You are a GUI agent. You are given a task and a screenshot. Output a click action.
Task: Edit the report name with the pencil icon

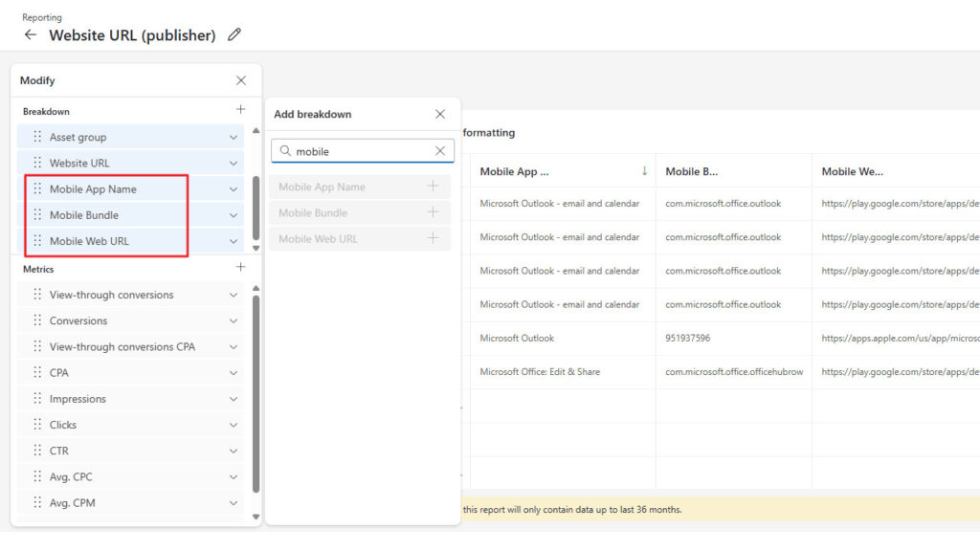(234, 35)
